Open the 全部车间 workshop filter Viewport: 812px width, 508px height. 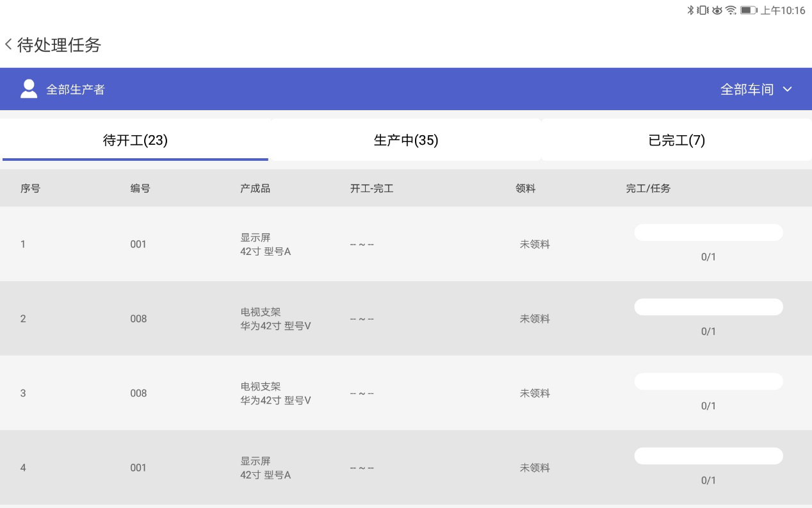point(756,89)
